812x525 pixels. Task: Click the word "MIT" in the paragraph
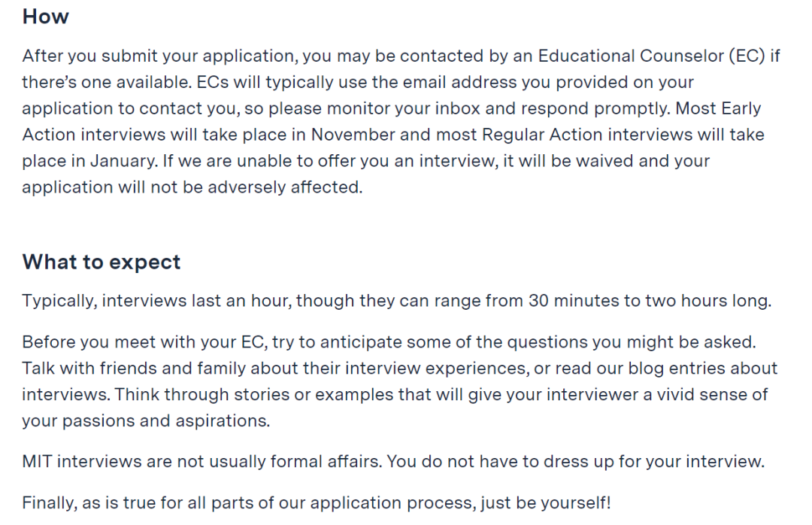38,460
